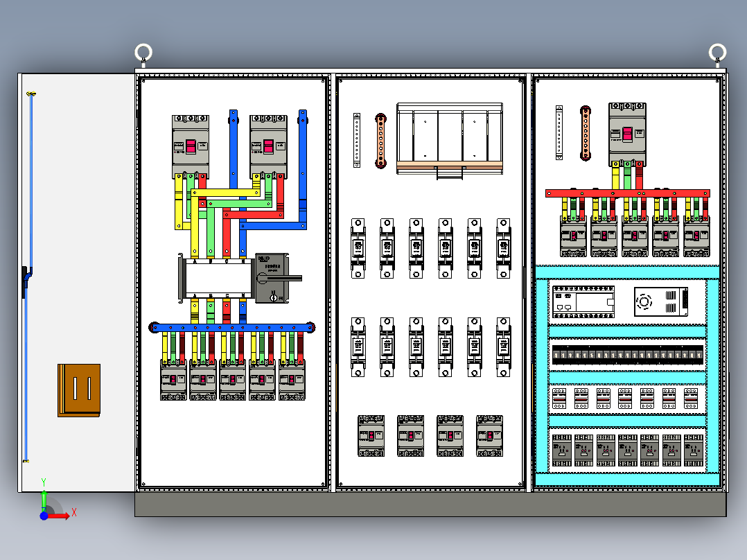Select the left lifting eye bolt on cabinet top
The width and height of the screenshot is (747, 560).
pyautogui.click(x=143, y=53)
